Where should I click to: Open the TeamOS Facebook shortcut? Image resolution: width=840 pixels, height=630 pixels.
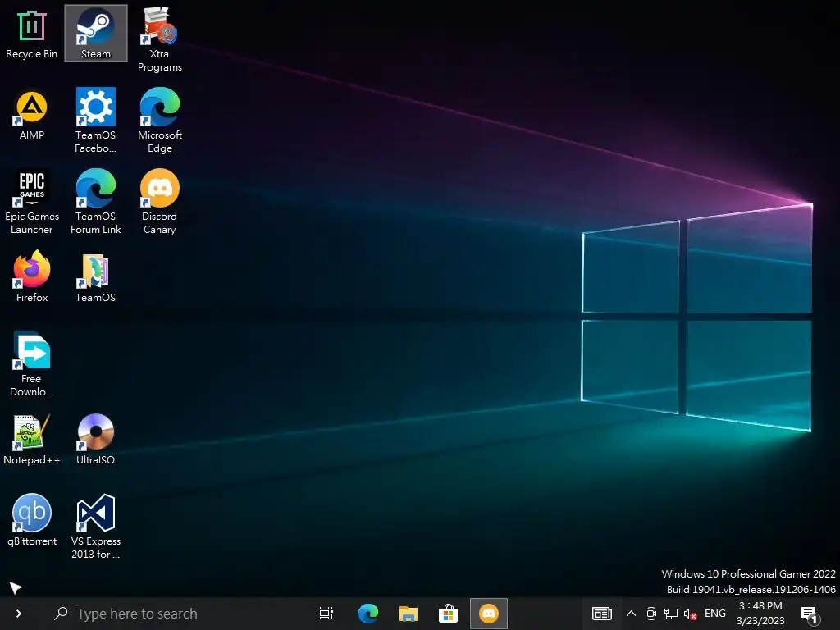tap(96, 121)
